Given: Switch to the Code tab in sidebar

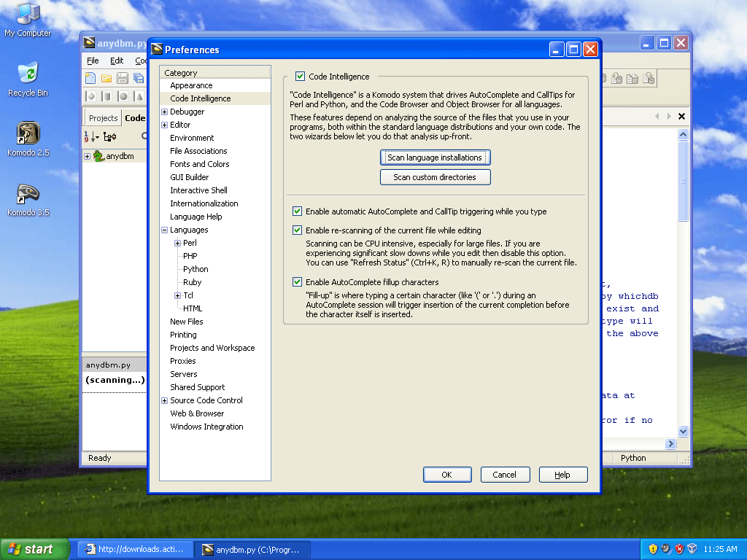Looking at the screenshot, I should tap(135, 117).
